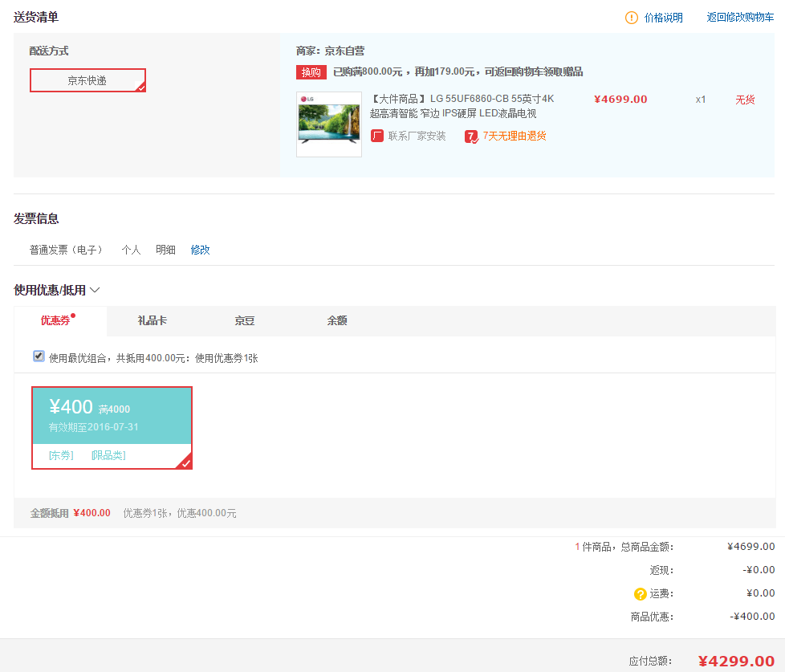This screenshot has width=785, height=672.
Task: Switch to the 礼品卡 tab
Action: [153, 320]
